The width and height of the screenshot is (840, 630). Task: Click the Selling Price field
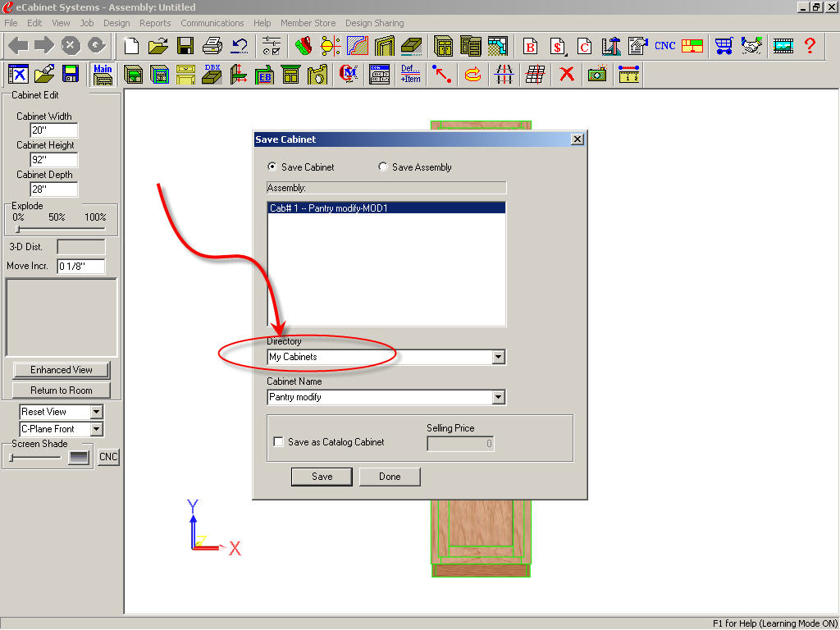pos(460,444)
